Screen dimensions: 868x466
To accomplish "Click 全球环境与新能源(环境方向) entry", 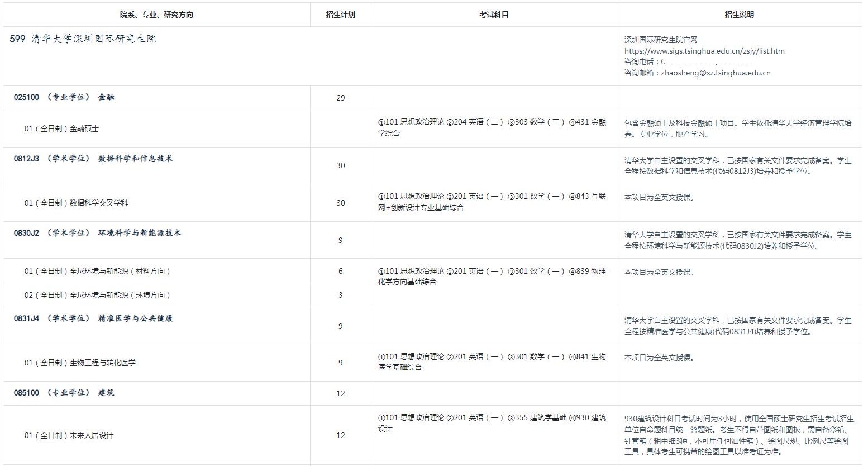I will (x=97, y=295).
